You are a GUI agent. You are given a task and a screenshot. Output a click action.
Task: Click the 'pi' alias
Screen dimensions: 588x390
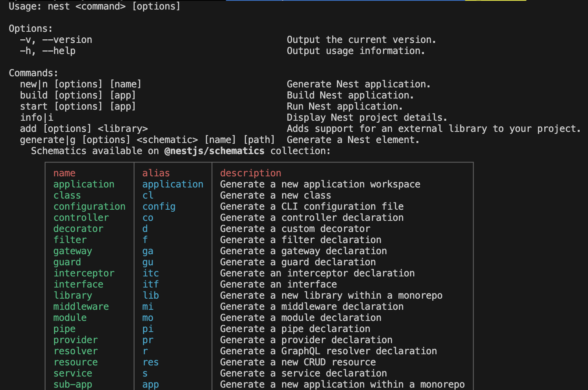click(x=148, y=329)
